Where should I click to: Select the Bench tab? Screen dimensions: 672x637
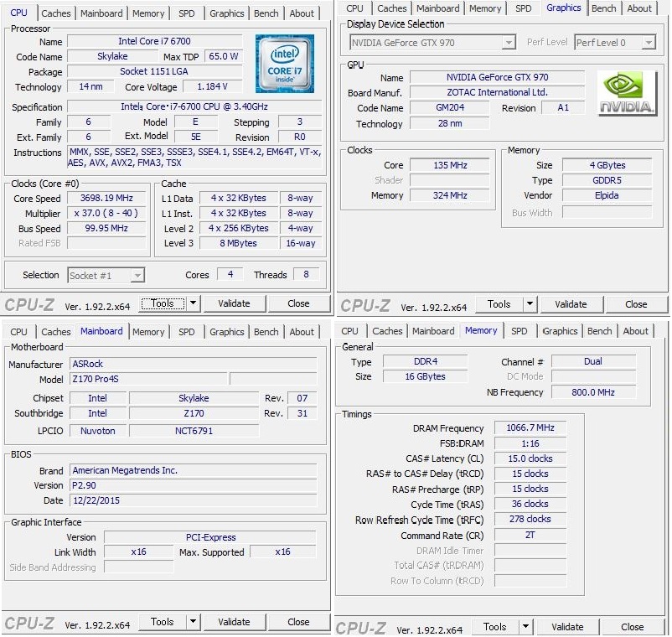click(266, 13)
